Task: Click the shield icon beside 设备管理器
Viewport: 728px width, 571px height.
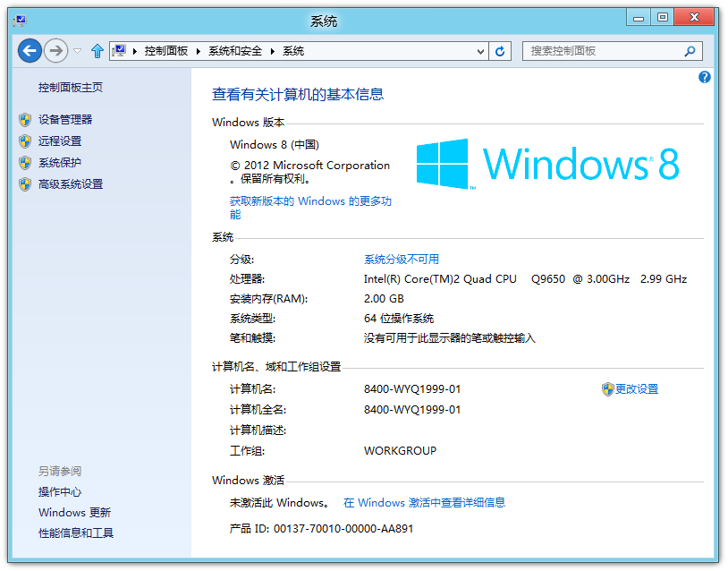Action: [25, 120]
